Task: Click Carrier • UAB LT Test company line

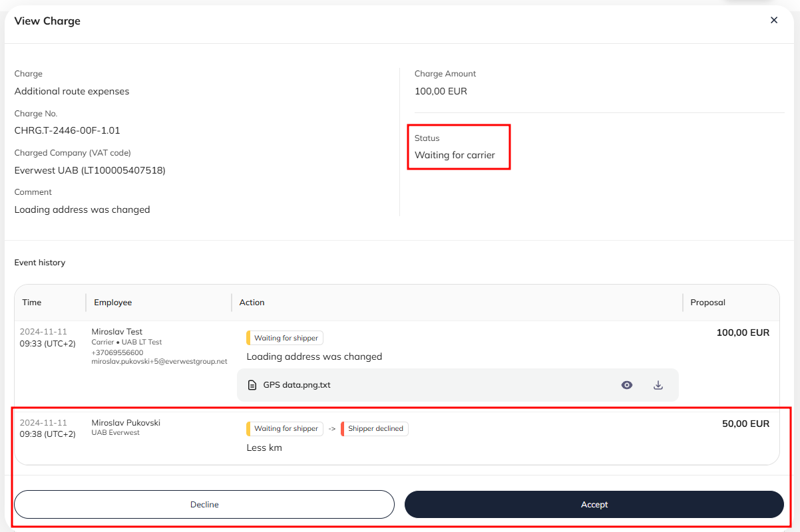Action: pyautogui.click(x=126, y=342)
